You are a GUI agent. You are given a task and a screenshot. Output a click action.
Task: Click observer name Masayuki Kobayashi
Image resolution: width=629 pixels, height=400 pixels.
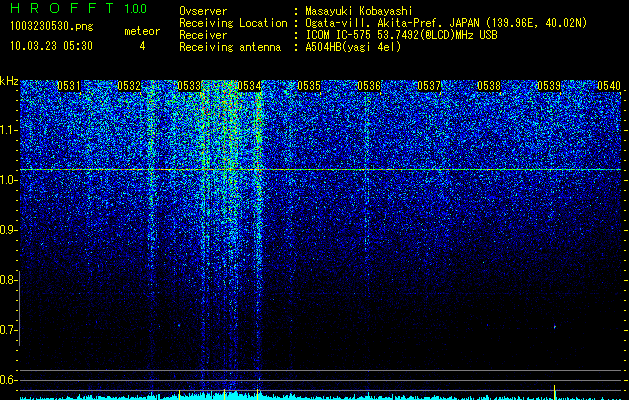[x=359, y=11]
